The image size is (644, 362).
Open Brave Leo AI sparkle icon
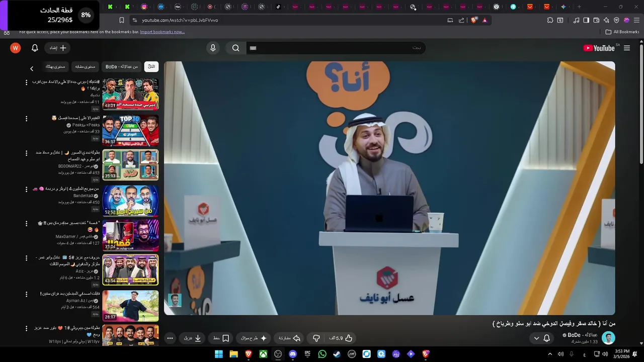606,20
